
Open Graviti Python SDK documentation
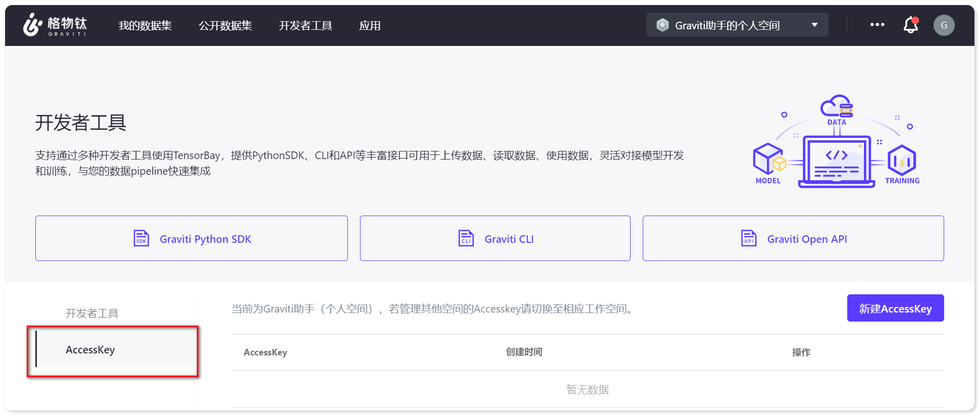click(205, 239)
